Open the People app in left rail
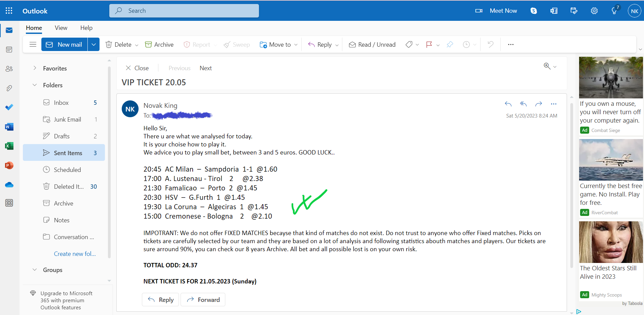 pyautogui.click(x=9, y=69)
